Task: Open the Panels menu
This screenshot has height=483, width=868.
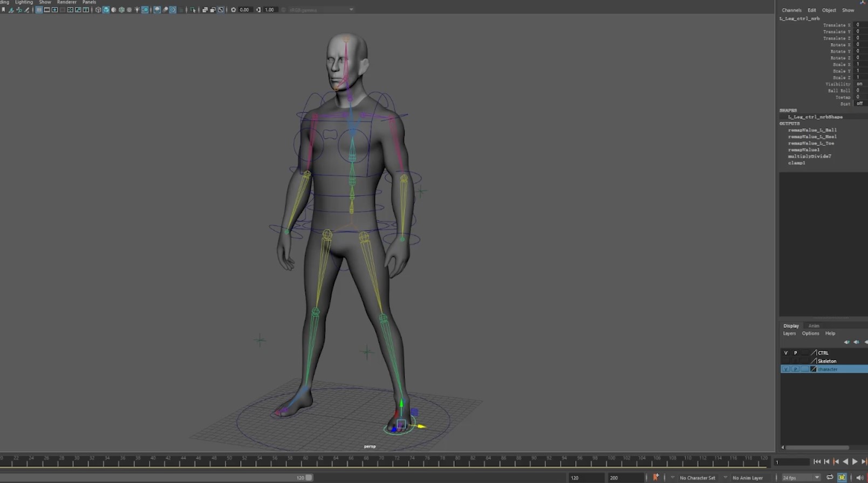Action: [x=89, y=2]
